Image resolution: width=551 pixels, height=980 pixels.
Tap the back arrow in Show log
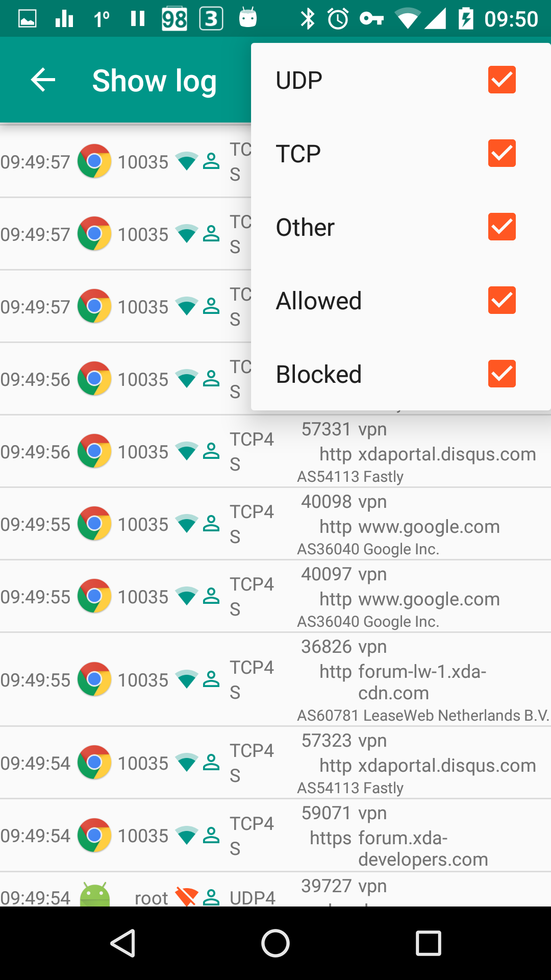tap(43, 80)
